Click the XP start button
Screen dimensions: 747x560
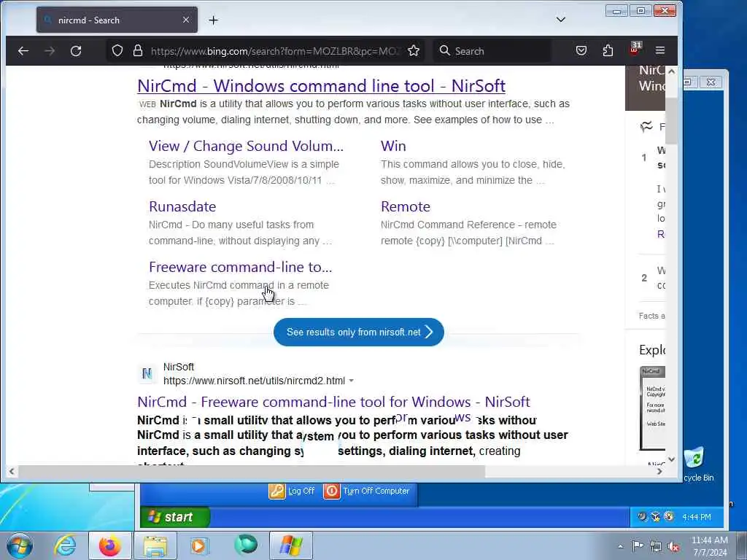coord(175,517)
